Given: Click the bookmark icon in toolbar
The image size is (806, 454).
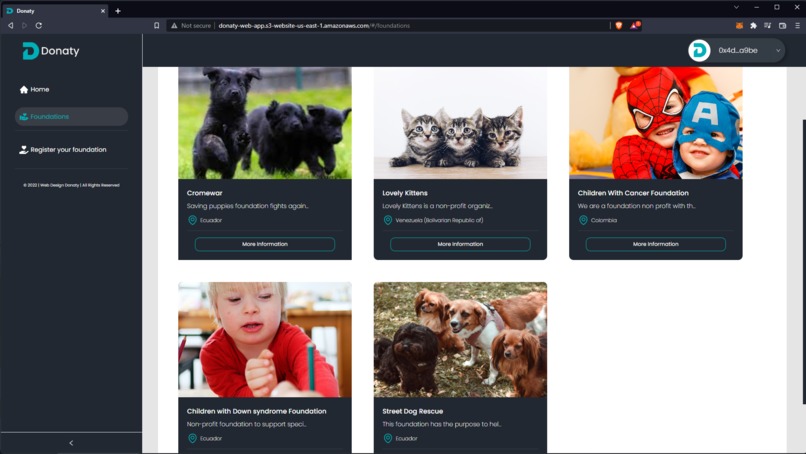Looking at the screenshot, I should click(156, 25).
